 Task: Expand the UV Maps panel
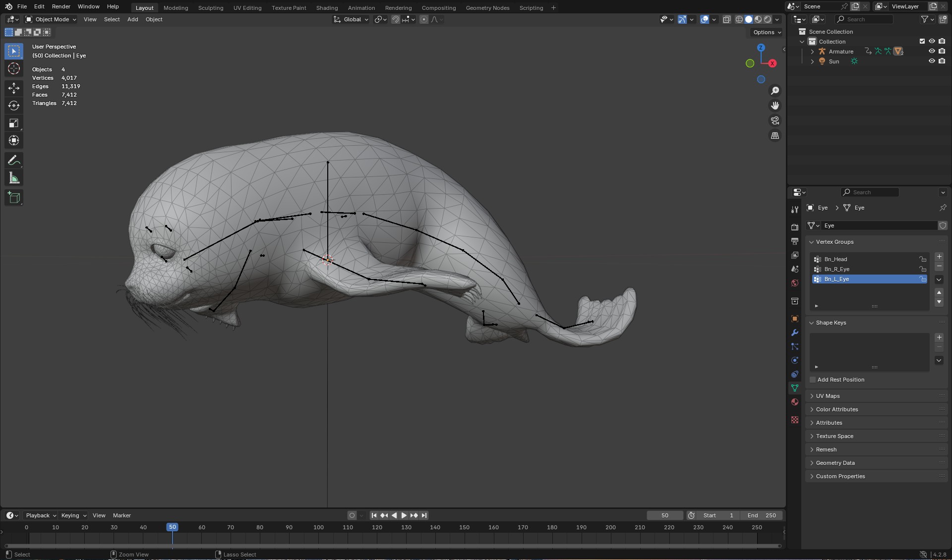pyautogui.click(x=828, y=396)
